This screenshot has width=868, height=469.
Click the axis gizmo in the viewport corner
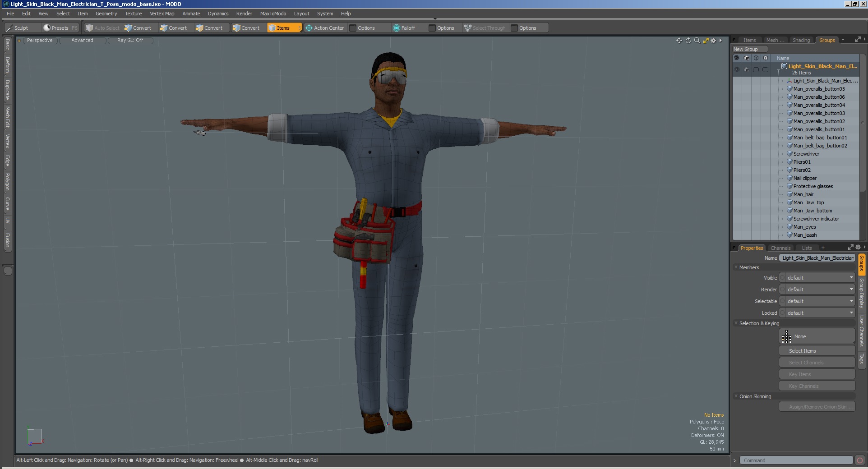point(35,437)
